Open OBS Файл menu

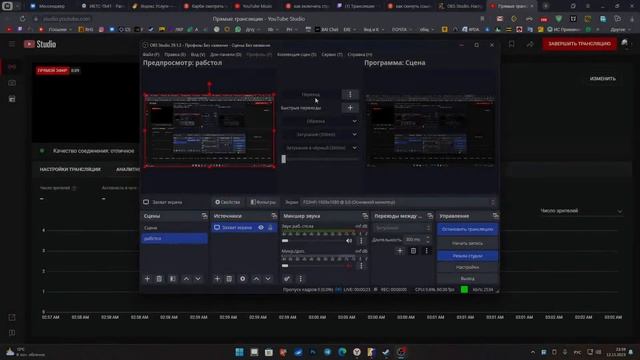point(151,54)
